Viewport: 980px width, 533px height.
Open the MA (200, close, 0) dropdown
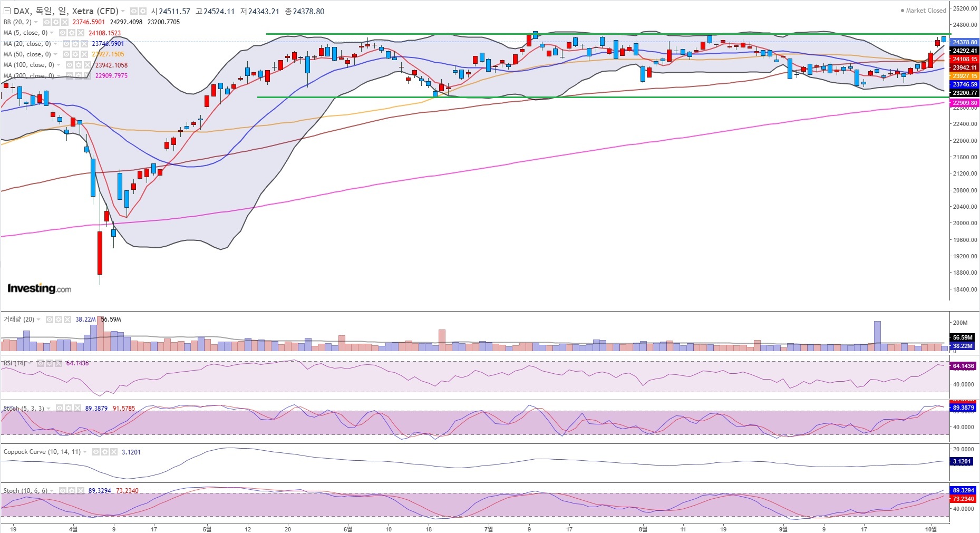59,76
